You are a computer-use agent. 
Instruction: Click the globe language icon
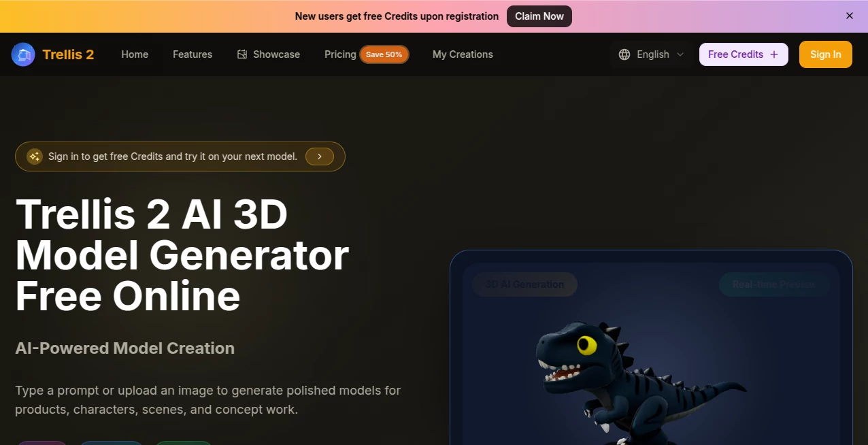624,54
